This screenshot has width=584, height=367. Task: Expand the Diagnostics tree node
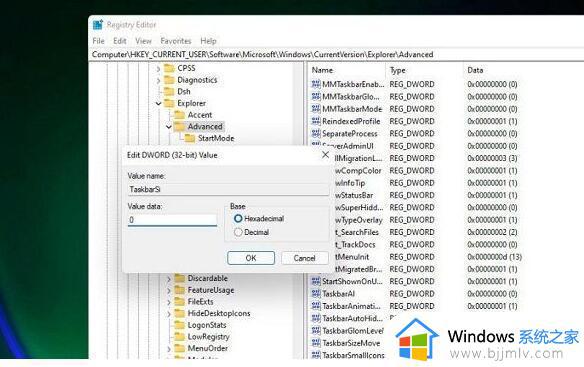click(x=158, y=80)
